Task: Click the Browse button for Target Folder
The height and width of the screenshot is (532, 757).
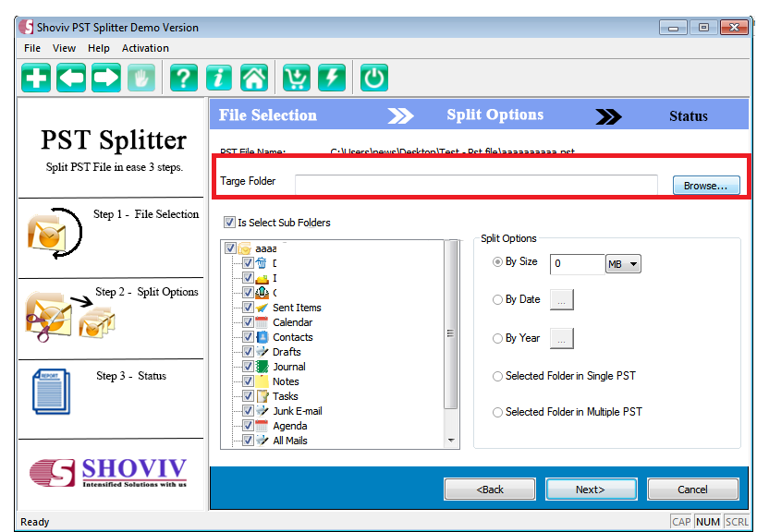Action: tap(705, 185)
